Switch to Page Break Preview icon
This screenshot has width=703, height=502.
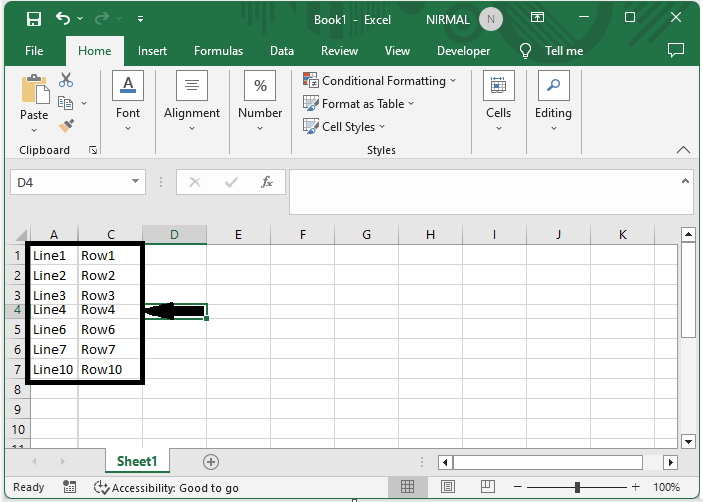[x=487, y=487]
